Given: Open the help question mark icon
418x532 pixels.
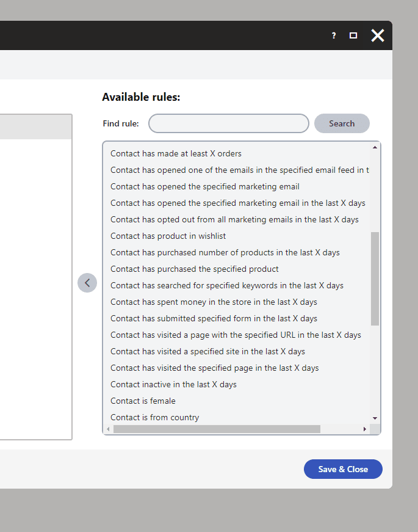Looking at the screenshot, I should (334, 35).
